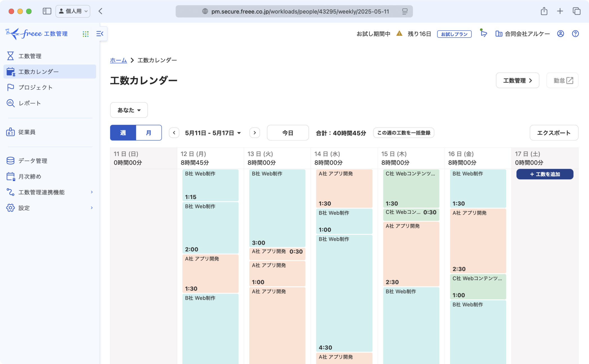
Task: Select 月次締め in sidebar
Action: [x=50, y=176]
